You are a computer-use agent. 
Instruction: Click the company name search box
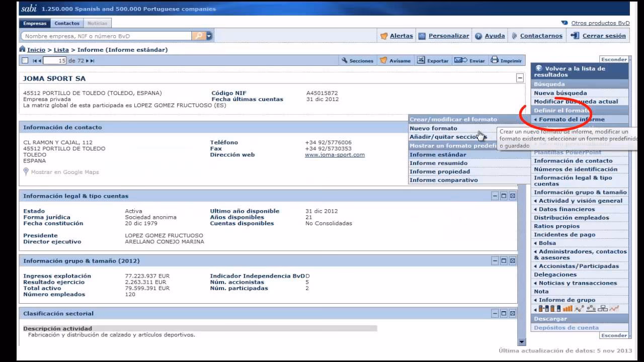click(x=106, y=36)
